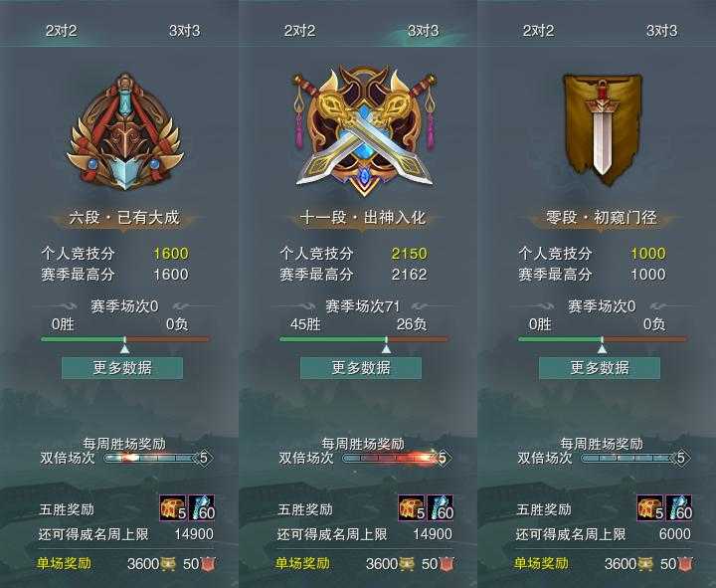This screenshot has height=588, width=716.
Task: Click gold coin icon beside 3600 in right panel
Action: pyautogui.click(x=645, y=564)
